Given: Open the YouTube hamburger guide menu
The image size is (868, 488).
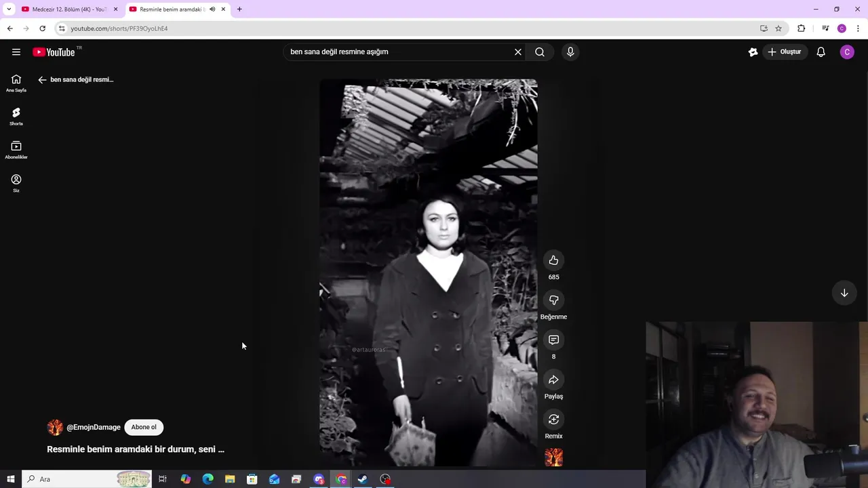Looking at the screenshot, I should [x=16, y=52].
